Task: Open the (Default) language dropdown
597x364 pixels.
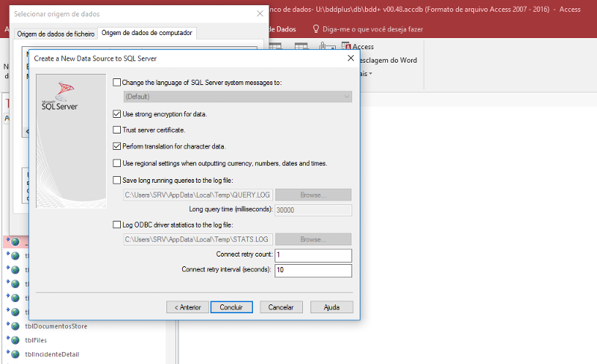Action: tap(237, 97)
